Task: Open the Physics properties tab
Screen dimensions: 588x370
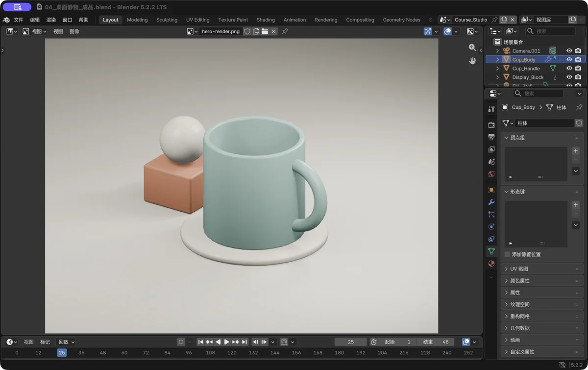Action: 491,226
